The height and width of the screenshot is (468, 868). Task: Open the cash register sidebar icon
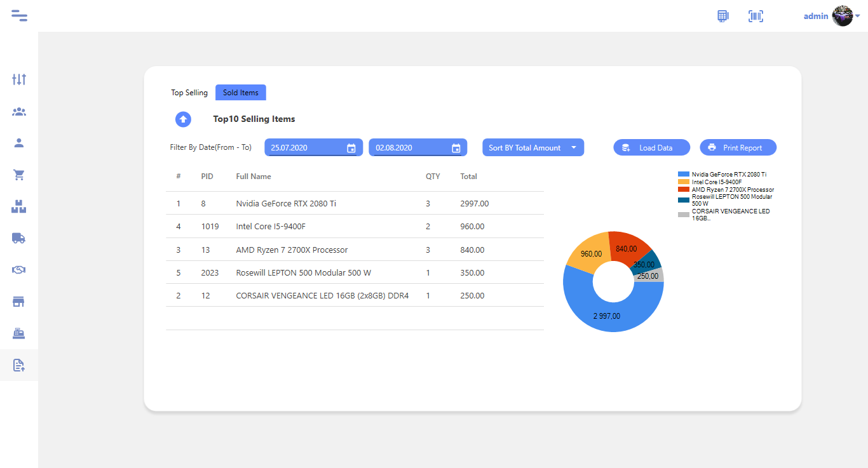tap(19, 333)
